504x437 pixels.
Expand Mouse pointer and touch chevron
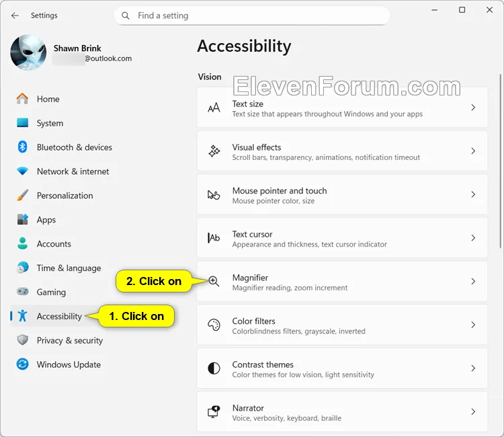pyautogui.click(x=473, y=194)
